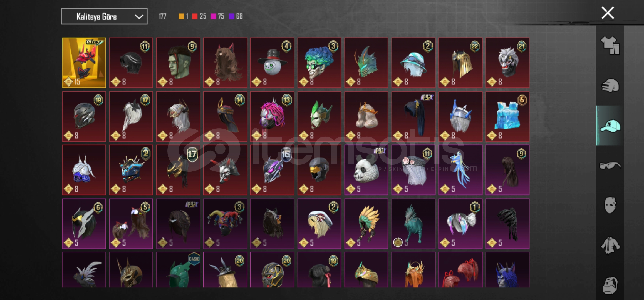Viewport: 644px width, 300px height.
Task: Pick the panda head item
Action: tap(366, 170)
